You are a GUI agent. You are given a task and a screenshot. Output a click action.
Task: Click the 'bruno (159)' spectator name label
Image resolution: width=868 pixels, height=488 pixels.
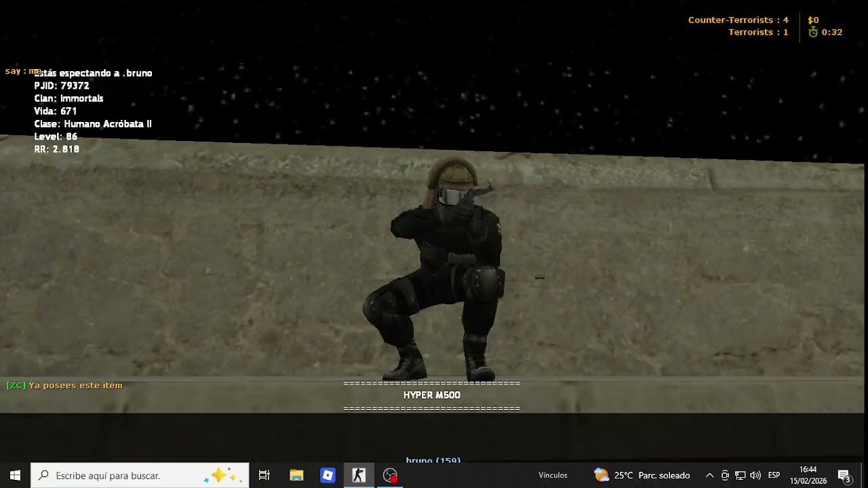433,460
